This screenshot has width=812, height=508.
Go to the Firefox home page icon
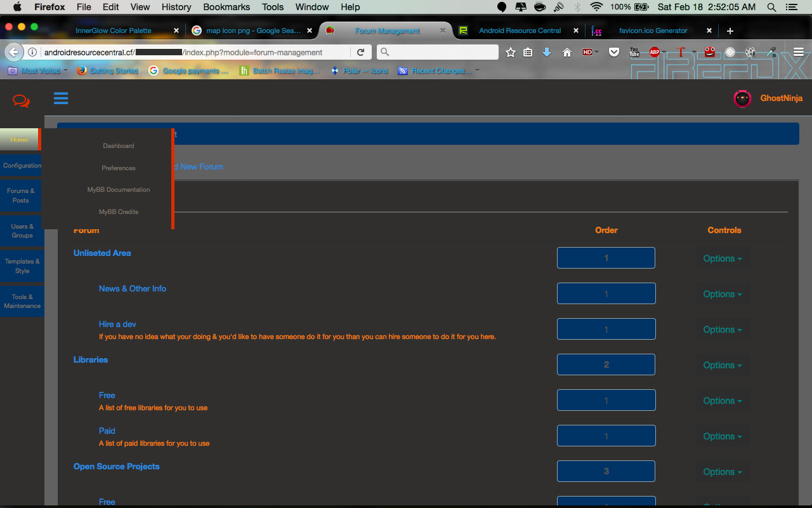(567, 53)
